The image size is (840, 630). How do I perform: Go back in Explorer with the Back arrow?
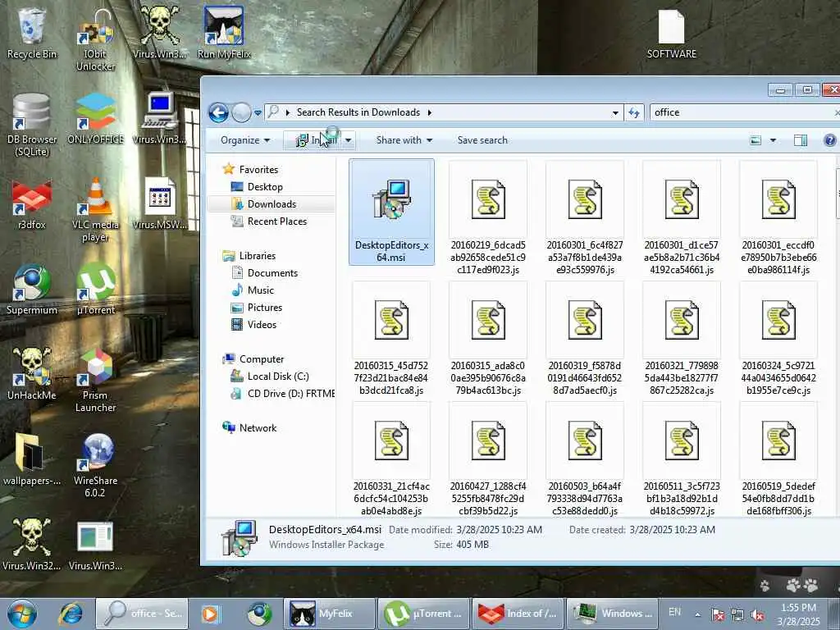(218, 112)
